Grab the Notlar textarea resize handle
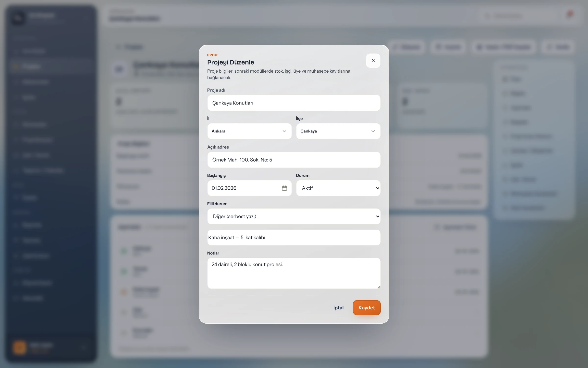Viewport: 588px width, 368px height. click(379, 287)
